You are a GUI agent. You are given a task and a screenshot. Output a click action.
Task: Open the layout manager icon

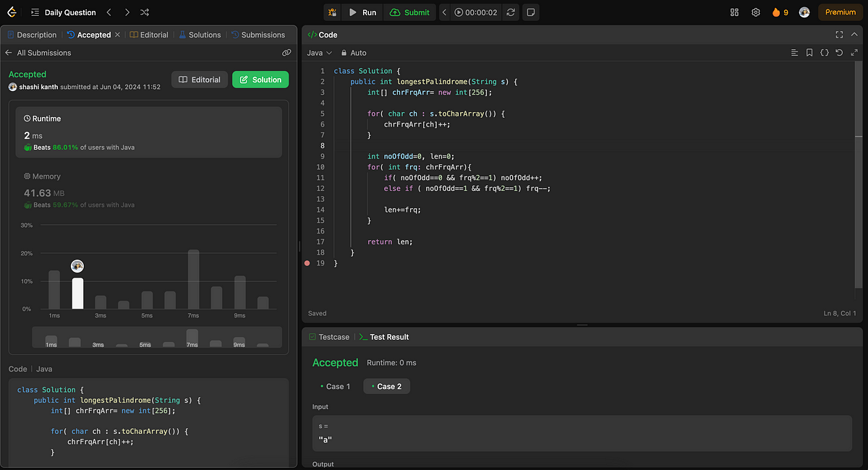tap(734, 12)
